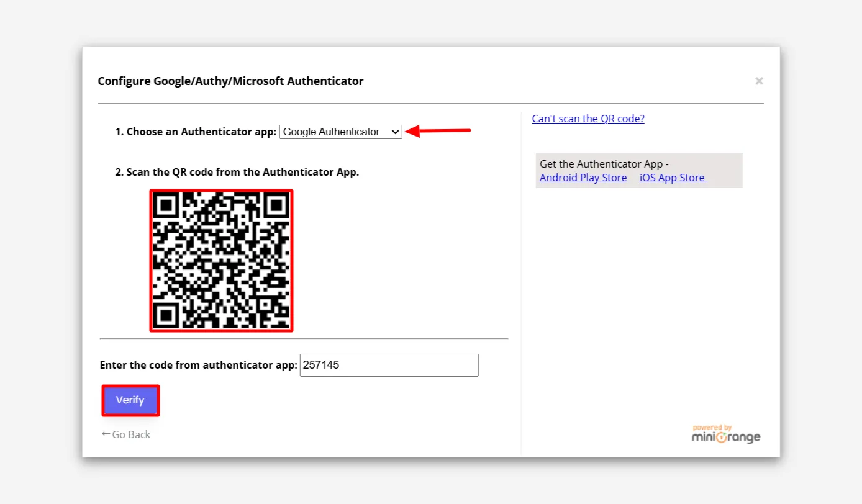This screenshot has width=862, height=504.
Task: Open the Android Play Store link
Action: pyautogui.click(x=583, y=178)
